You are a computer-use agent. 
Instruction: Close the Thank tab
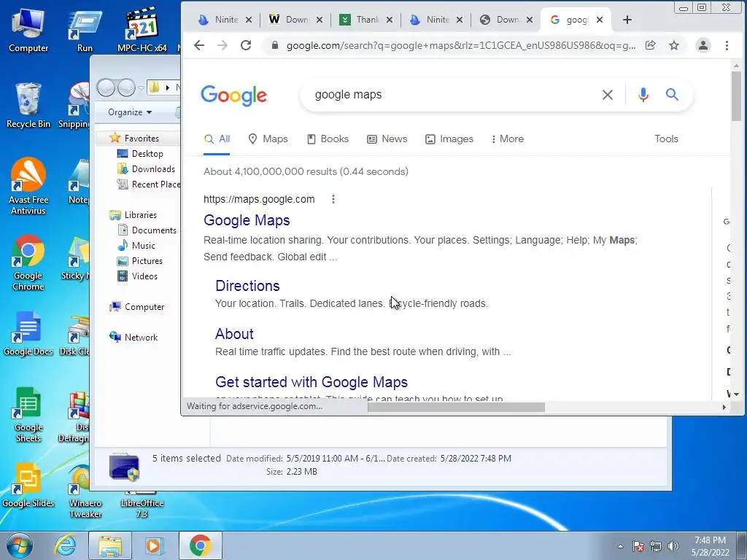click(390, 20)
